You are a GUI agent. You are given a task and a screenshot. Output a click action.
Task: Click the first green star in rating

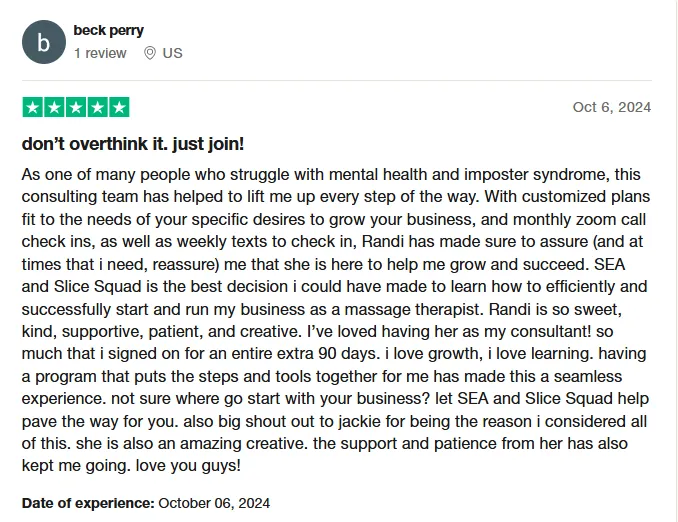pos(33,107)
